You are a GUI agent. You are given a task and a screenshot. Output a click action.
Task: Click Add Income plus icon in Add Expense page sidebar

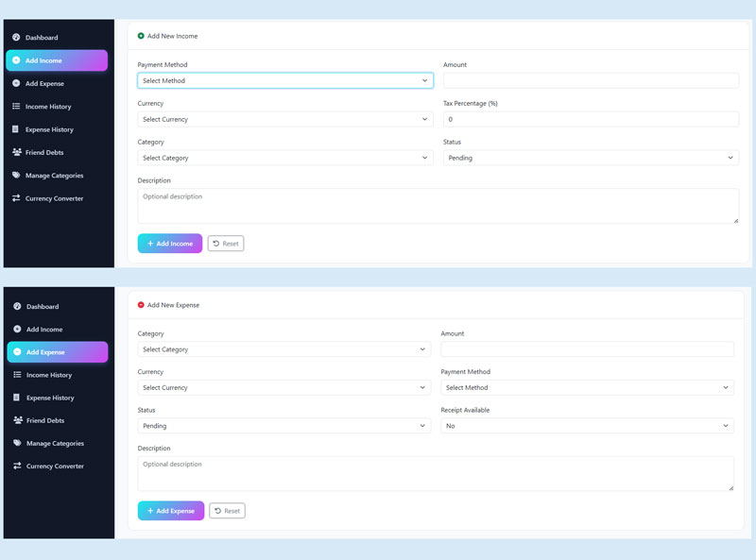coord(17,330)
